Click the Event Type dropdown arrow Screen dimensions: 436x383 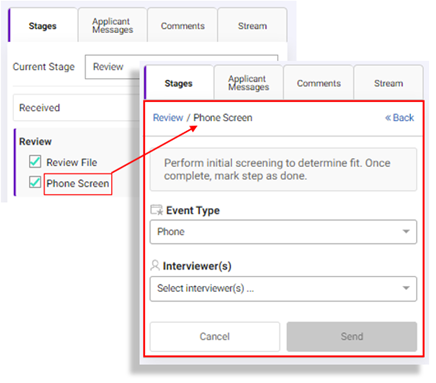click(x=406, y=232)
